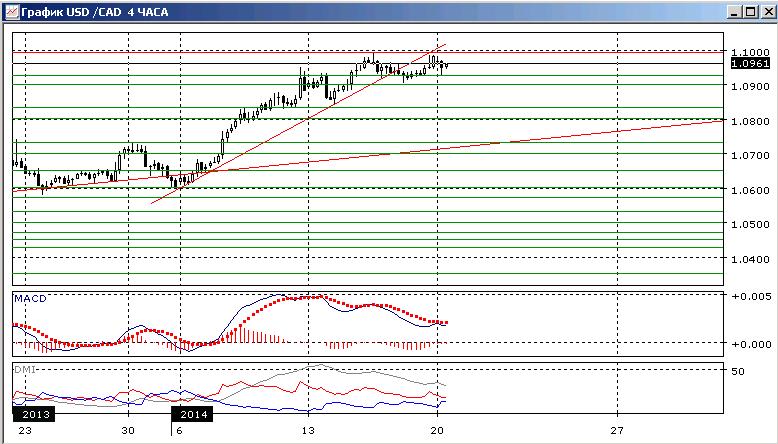Click the date label 27 on time axis
The image size is (778, 444).
(617, 430)
